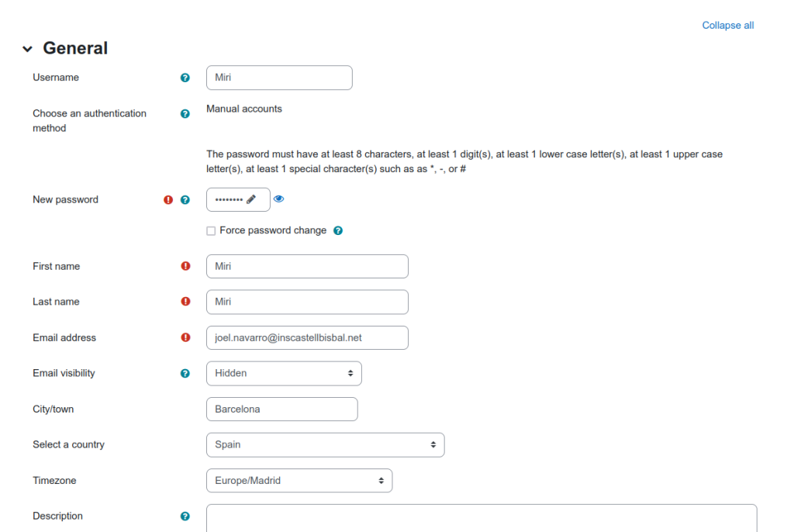Click the Email visibility help icon

[x=185, y=373]
